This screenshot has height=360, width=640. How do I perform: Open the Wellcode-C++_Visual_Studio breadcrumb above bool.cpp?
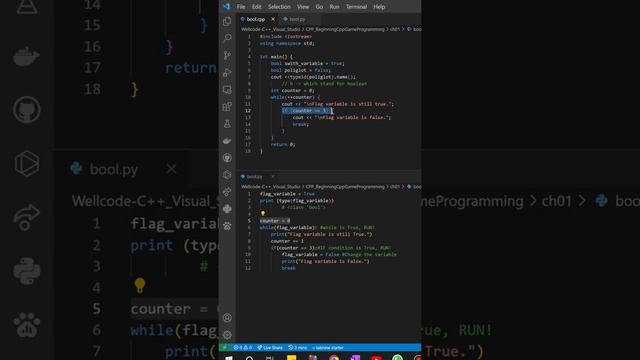(x=270, y=29)
